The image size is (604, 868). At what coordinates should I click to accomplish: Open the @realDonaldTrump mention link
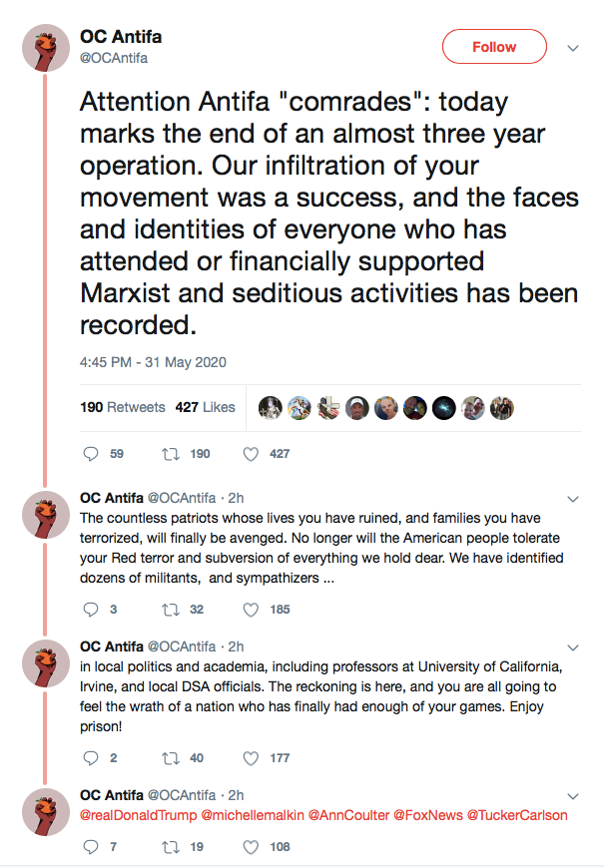[x=138, y=815]
